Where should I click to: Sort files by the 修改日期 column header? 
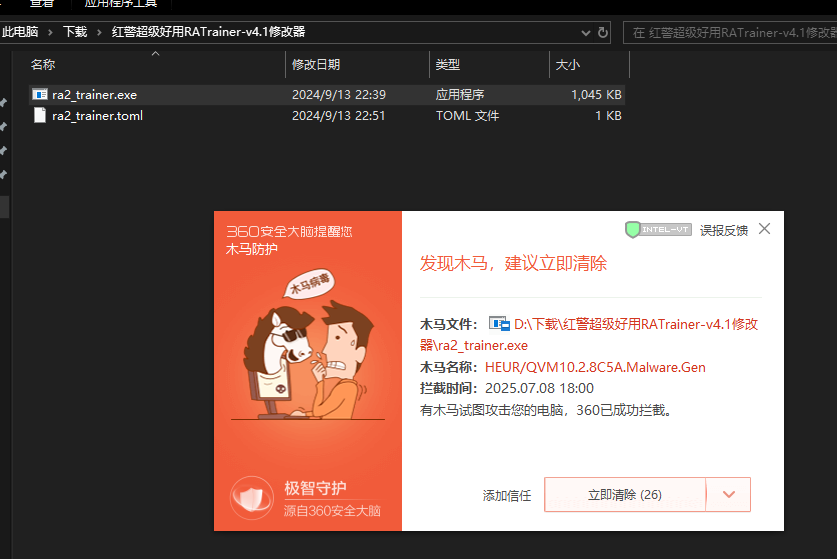pyautogui.click(x=316, y=65)
